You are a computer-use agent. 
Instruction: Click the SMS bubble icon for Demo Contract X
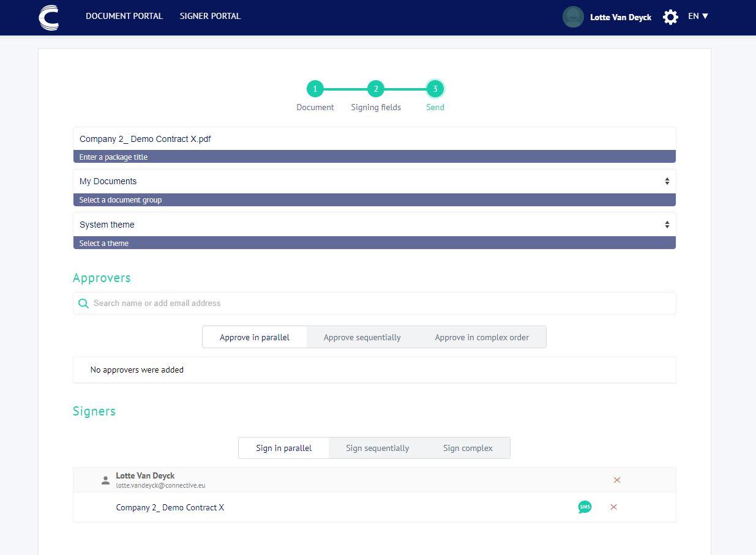coord(585,507)
